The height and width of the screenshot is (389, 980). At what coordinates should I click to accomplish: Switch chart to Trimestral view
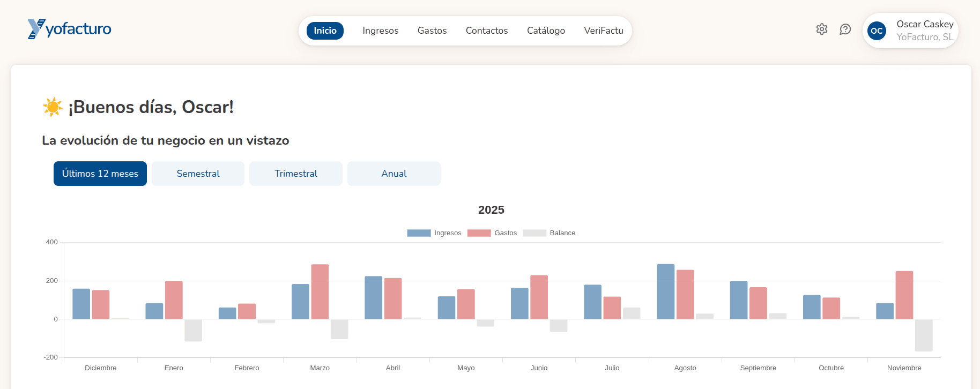296,174
